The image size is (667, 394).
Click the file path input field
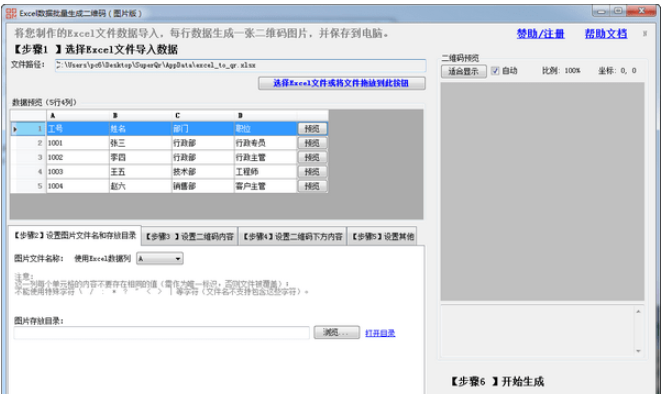(240, 66)
